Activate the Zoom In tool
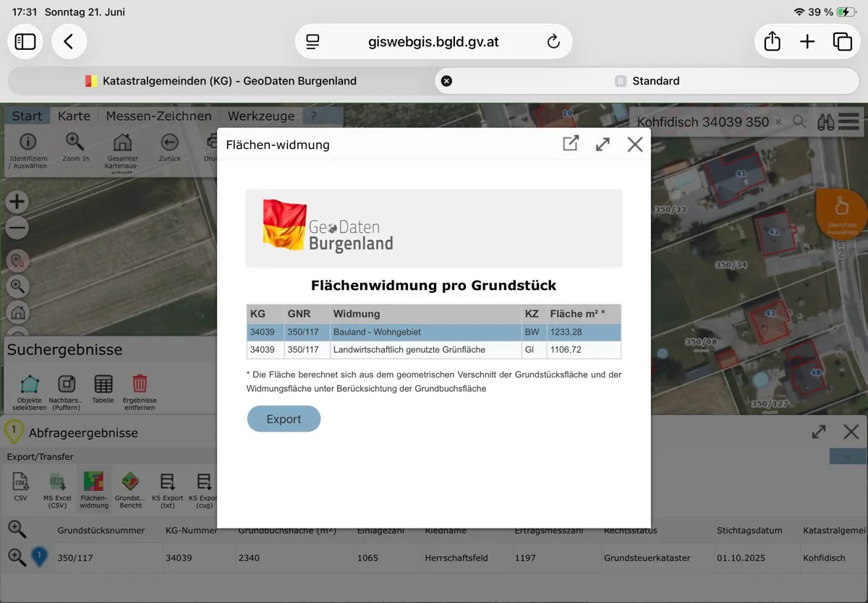Viewport: 868px width, 603px height. click(75, 148)
